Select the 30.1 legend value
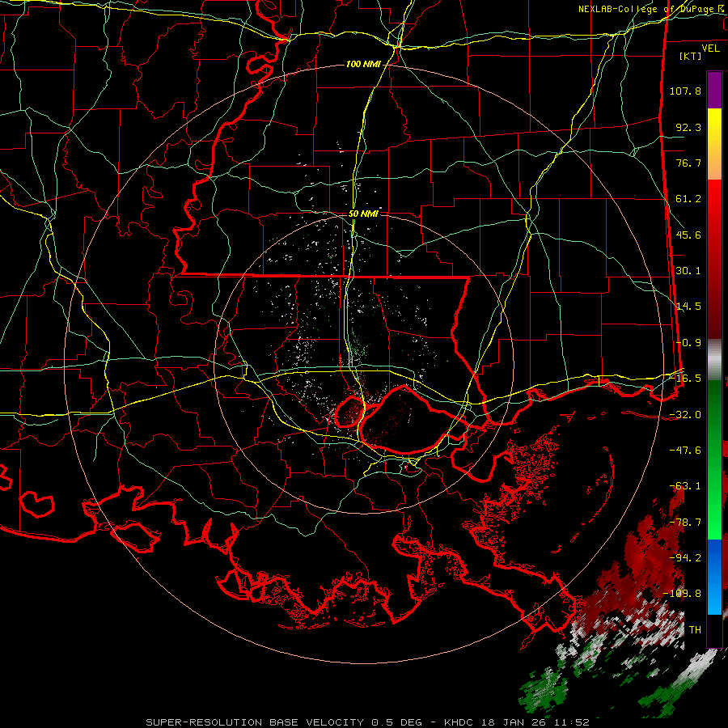The width and height of the screenshot is (728, 728). [688, 271]
